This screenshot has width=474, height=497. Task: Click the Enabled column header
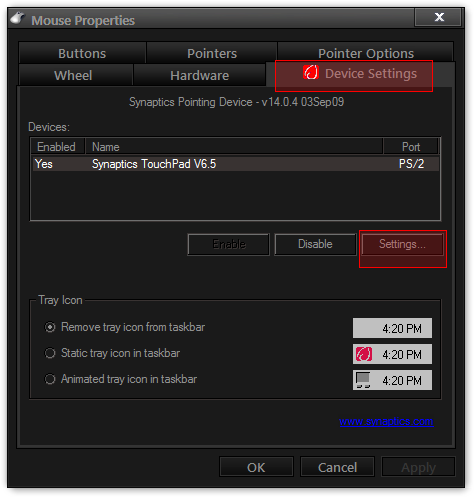click(58, 147)
